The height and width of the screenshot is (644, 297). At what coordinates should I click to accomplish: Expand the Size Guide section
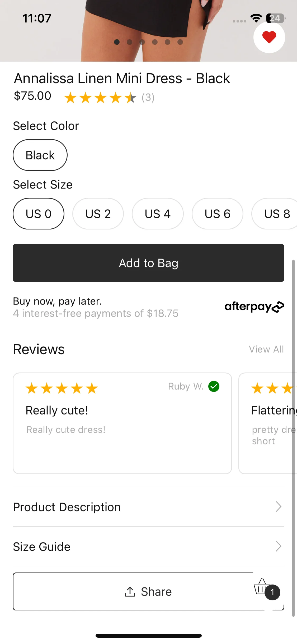[148, 546]
